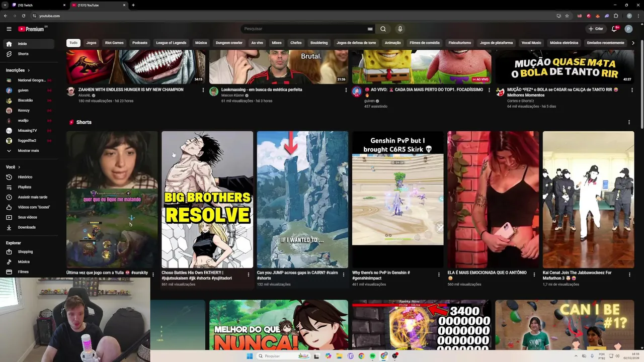This screenshot has width=644, height=362.
Task: Open the YouTube hamburger guide menu
Action: click(x=9, y=29)
